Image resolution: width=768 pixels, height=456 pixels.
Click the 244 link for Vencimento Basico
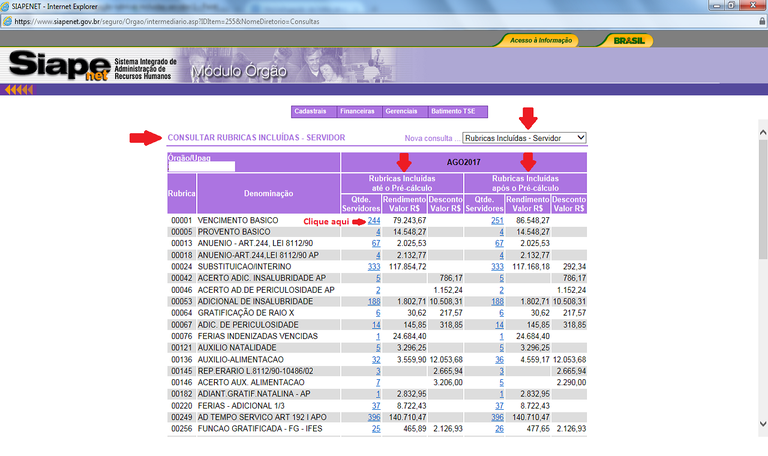[374, 219]
